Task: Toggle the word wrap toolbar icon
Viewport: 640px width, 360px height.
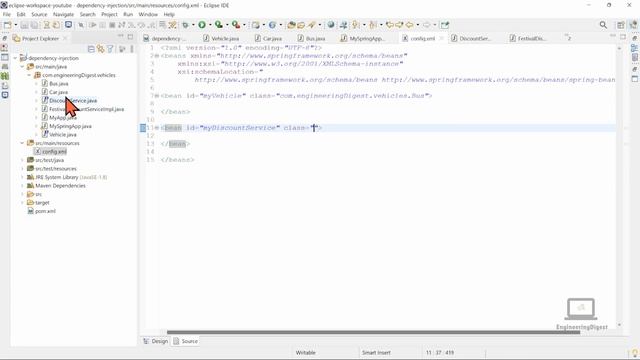Action: coord(162,25)
